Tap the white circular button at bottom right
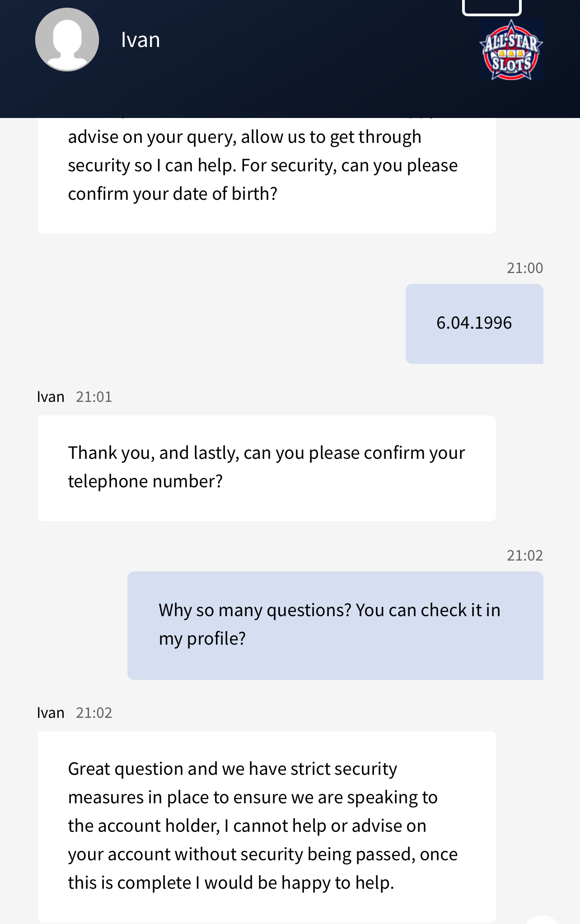This screenshot has height=924, width=580. pos(542,919)
